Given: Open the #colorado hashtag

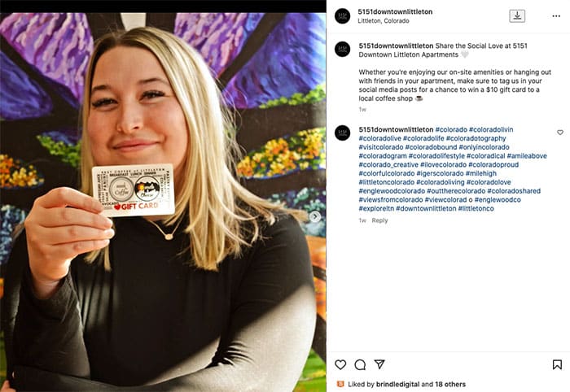Looking at the screenshot, I should tap(451, 129).
